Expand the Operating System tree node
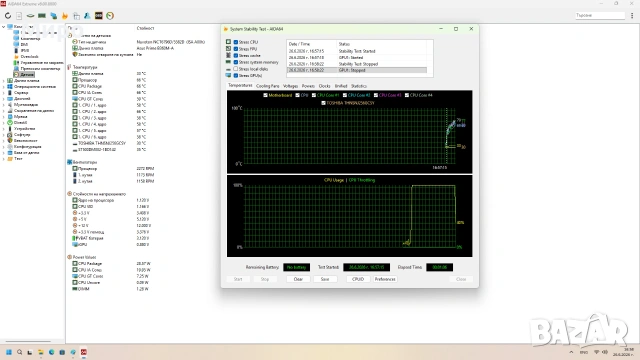Viewport: 640px width, 360px height. tap(4, 87)
